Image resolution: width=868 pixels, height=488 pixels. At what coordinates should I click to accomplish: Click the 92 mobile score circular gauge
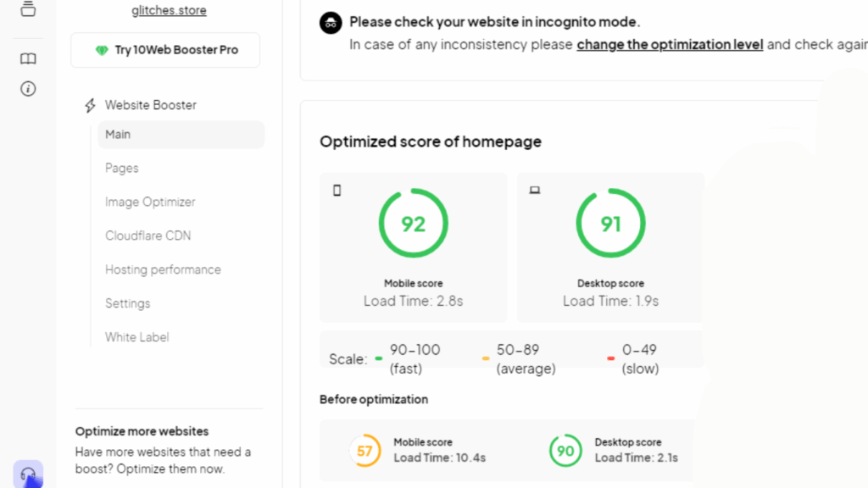coord(413,223)
